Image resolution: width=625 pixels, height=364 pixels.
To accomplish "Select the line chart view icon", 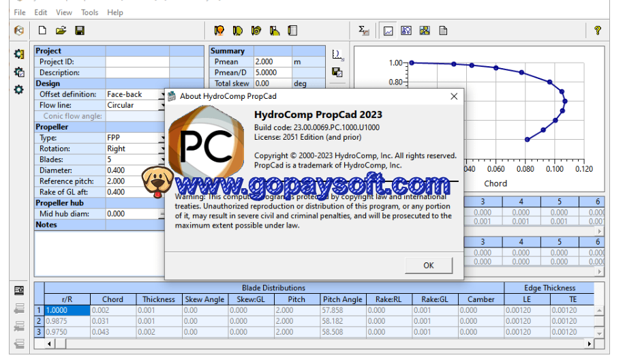I will pos(388,31).
